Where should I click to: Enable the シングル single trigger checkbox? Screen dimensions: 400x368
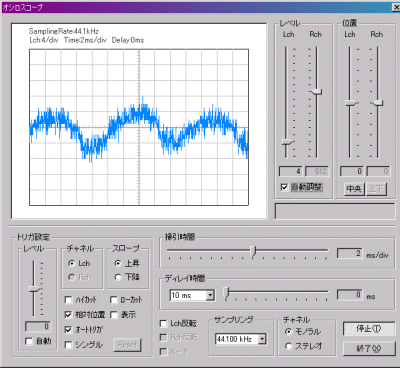[68, 345]
